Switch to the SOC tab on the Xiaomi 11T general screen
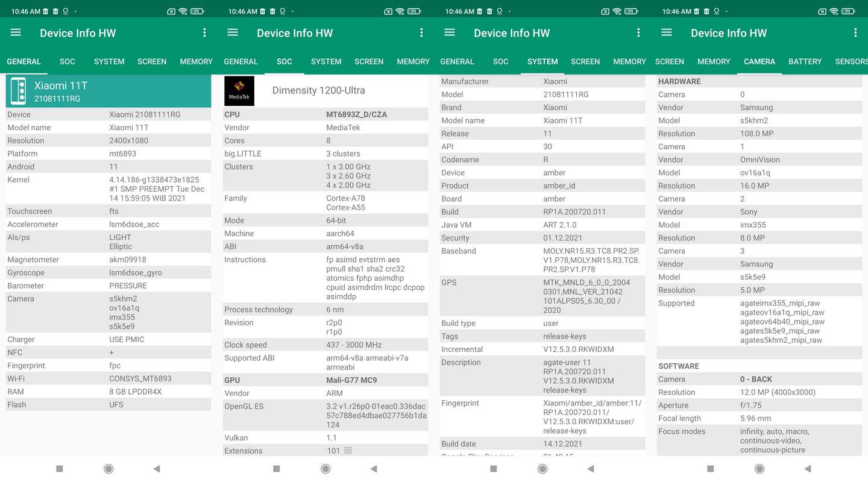 click(68, 61)
